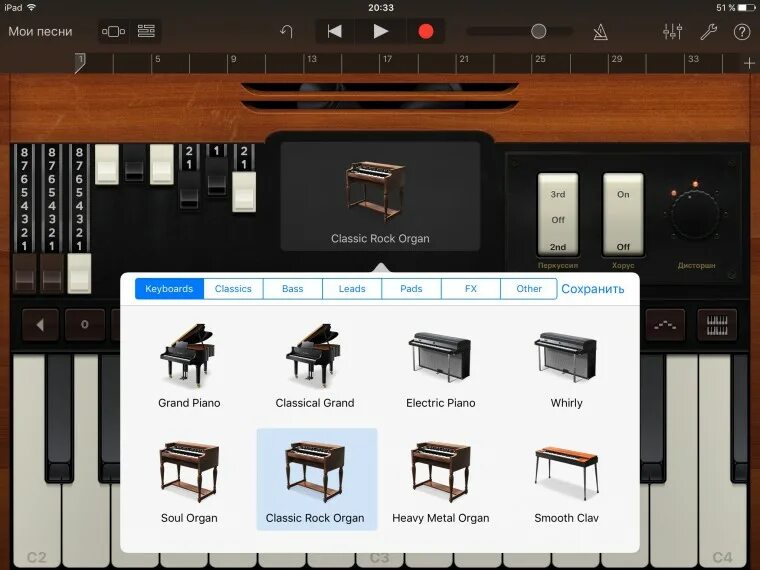Switch to tracks view icon
This screenshot has width=760, height=570.
146,32
